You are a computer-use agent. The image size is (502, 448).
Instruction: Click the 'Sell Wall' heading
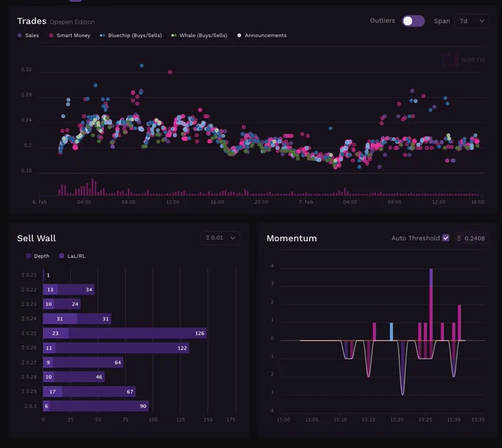(36, 238)
